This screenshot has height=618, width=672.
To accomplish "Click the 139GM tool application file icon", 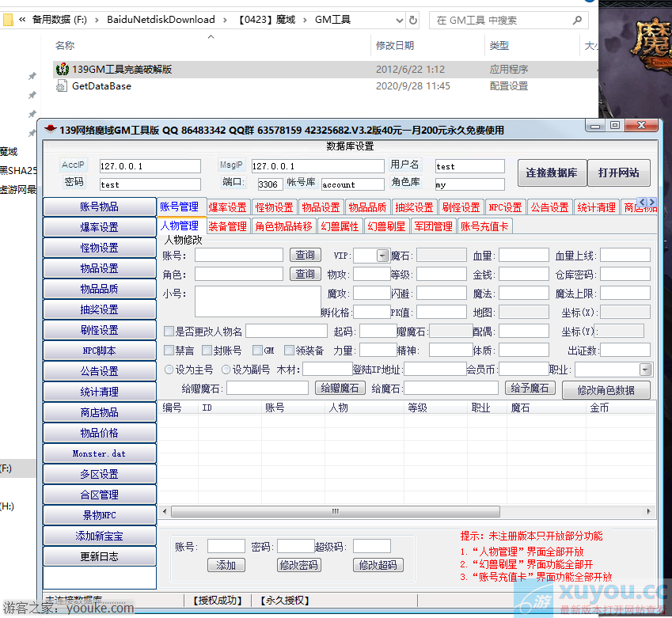I will (63, 70).
